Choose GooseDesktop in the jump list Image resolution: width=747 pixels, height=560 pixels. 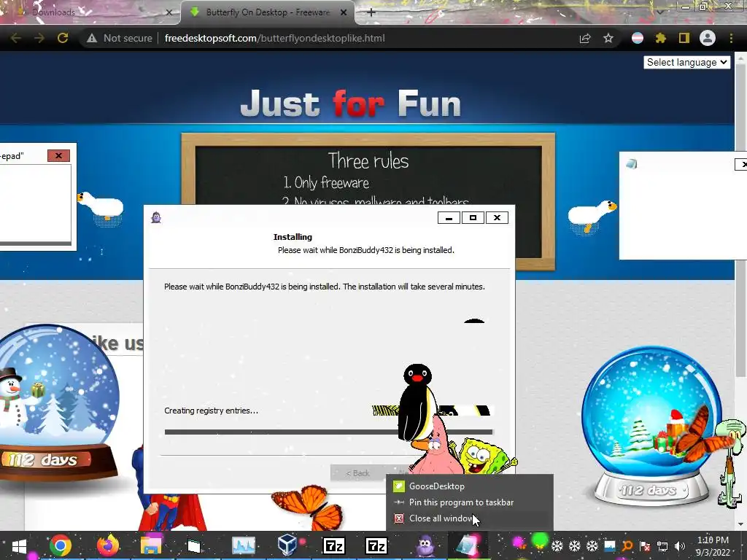click(x=470, y=486)
